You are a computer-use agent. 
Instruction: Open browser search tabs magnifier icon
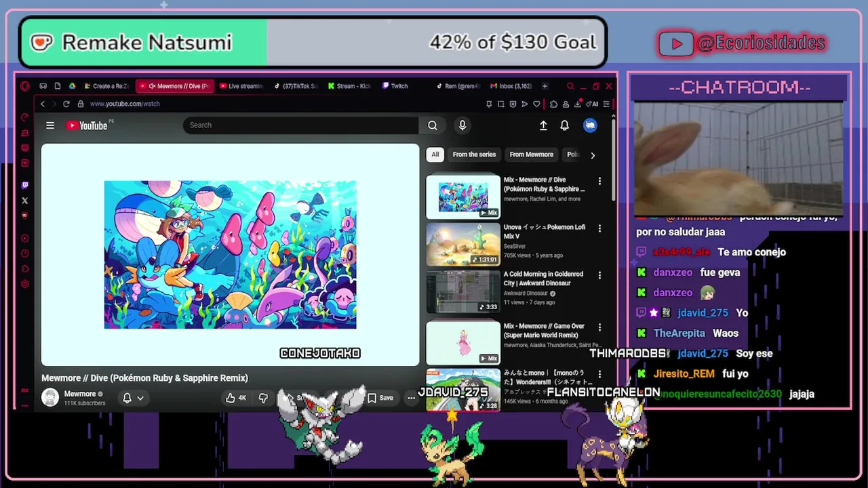(570, 86)
